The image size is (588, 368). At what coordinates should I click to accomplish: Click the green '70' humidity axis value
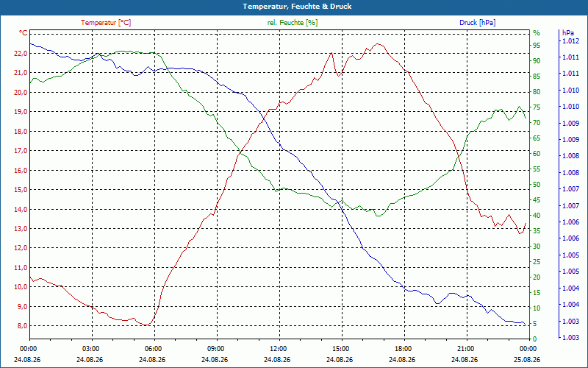click(x=537, y=123)
